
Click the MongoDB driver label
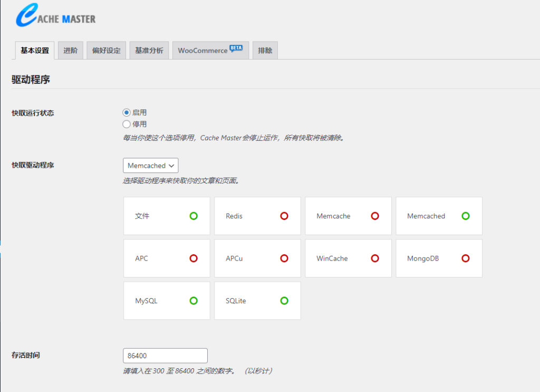423,259
